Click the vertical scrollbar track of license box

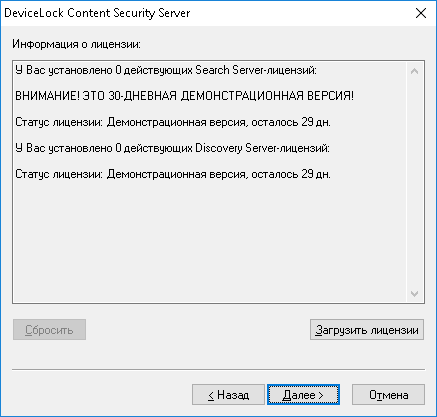[414, 182]
